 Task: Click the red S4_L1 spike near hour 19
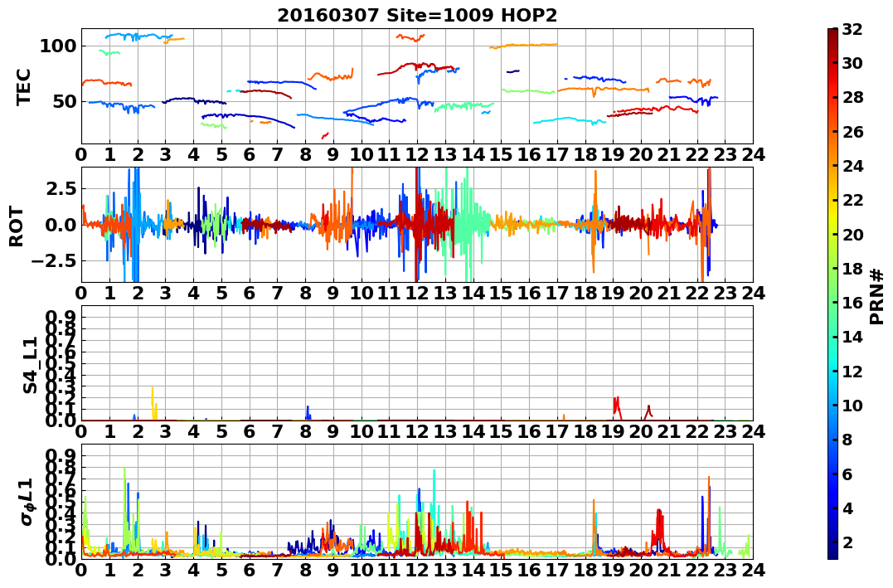pos(616,407)
